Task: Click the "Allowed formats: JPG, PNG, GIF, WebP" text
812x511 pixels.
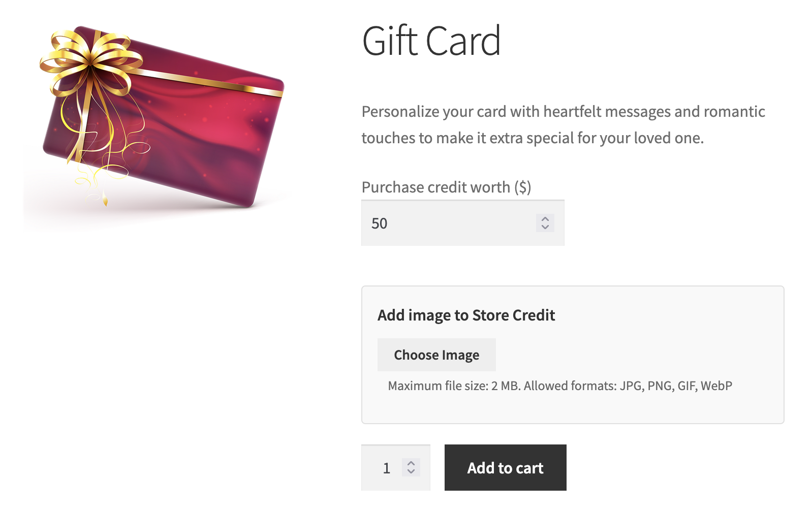Action: [x=628, y=386]
